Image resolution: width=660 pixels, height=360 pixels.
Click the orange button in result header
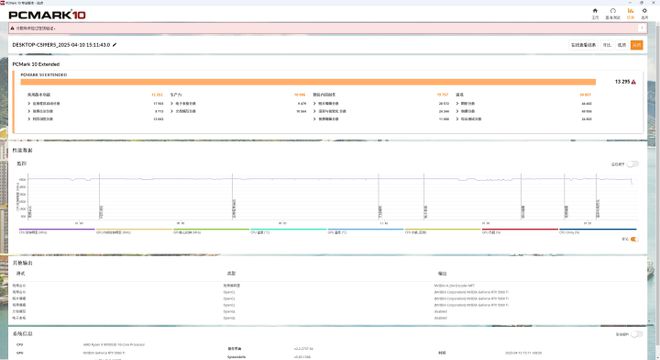point(636,45)
